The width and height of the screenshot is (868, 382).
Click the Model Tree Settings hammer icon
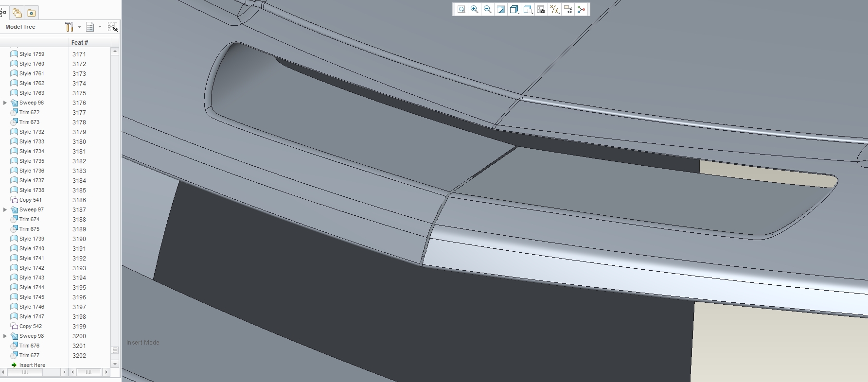(x=69, y=27)
